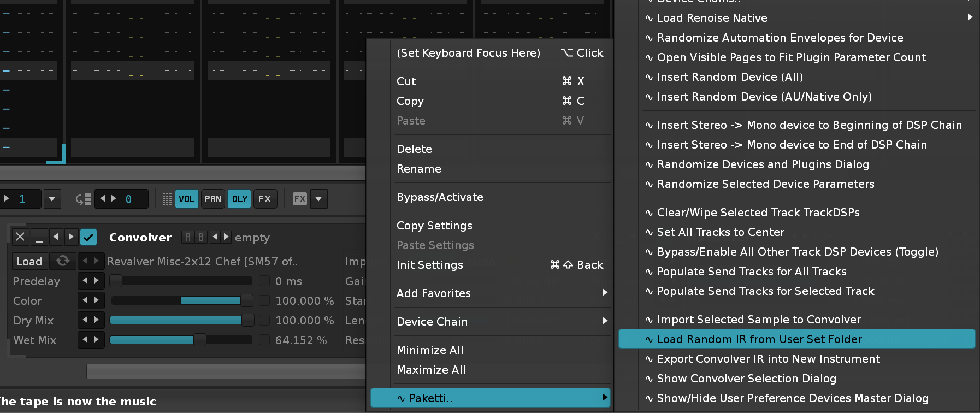Remove the Convolver device with its X icon
Screen dimensions: 980x413
pos(20,237)
